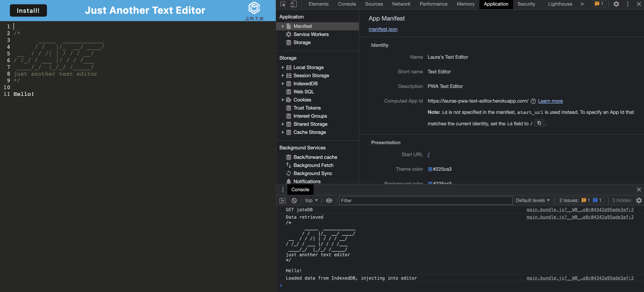
Task: Expand Local Storage in the sidebar
Action: [x=283, y=67]
